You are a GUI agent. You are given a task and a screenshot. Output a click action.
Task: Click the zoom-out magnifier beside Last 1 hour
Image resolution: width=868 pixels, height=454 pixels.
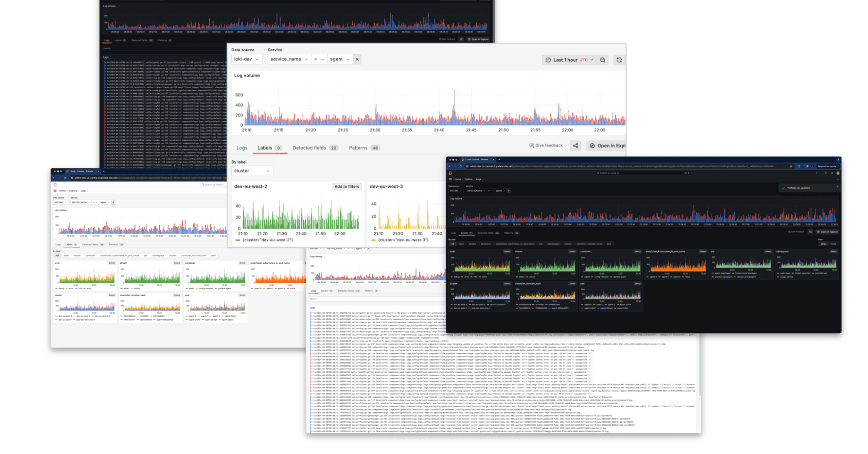coord(603,59)
